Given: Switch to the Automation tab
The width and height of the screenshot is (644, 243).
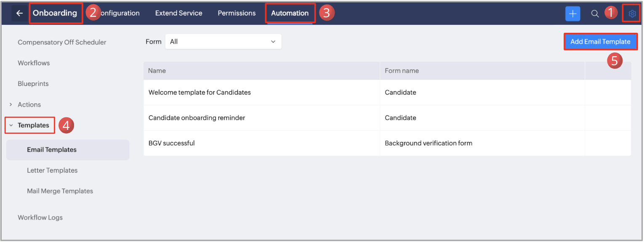Looking at the screenshot, I should pyautogui.click(x=290, y=13).
